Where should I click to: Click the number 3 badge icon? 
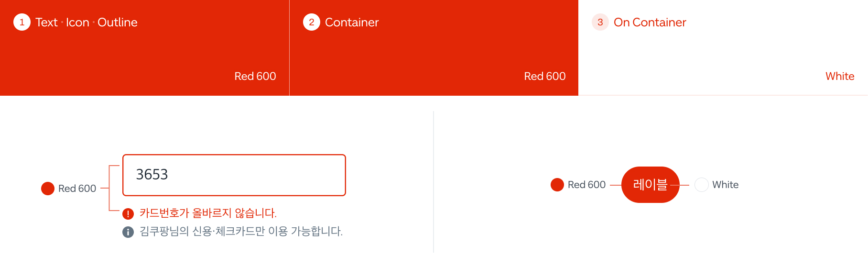tap(600, 22)
